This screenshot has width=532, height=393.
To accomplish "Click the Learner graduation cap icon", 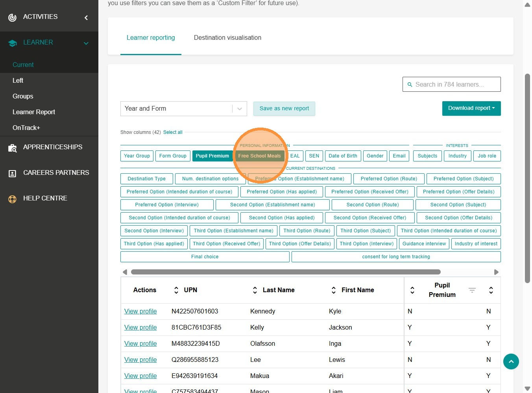I will pyautogui.click(x=13, y=43).
